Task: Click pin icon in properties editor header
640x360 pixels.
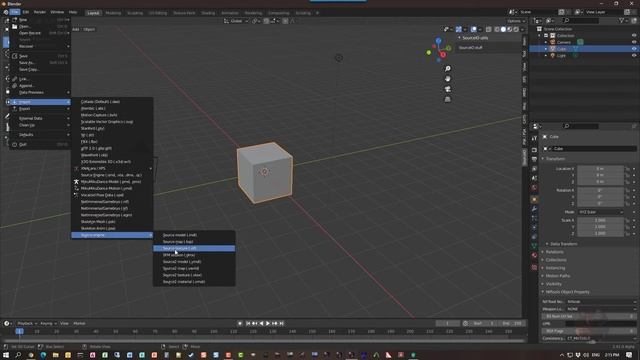Action: tap(634, 126)
